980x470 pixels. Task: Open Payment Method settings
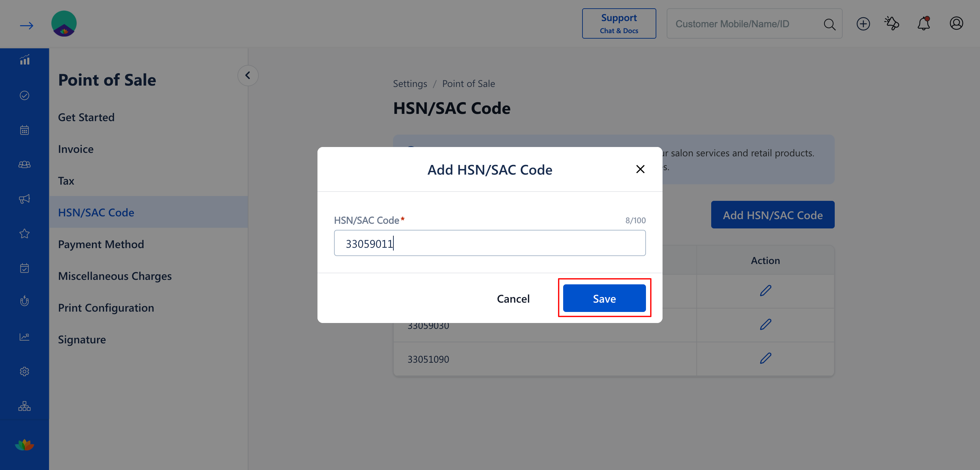pyautogui.click(x=101, y=244)
